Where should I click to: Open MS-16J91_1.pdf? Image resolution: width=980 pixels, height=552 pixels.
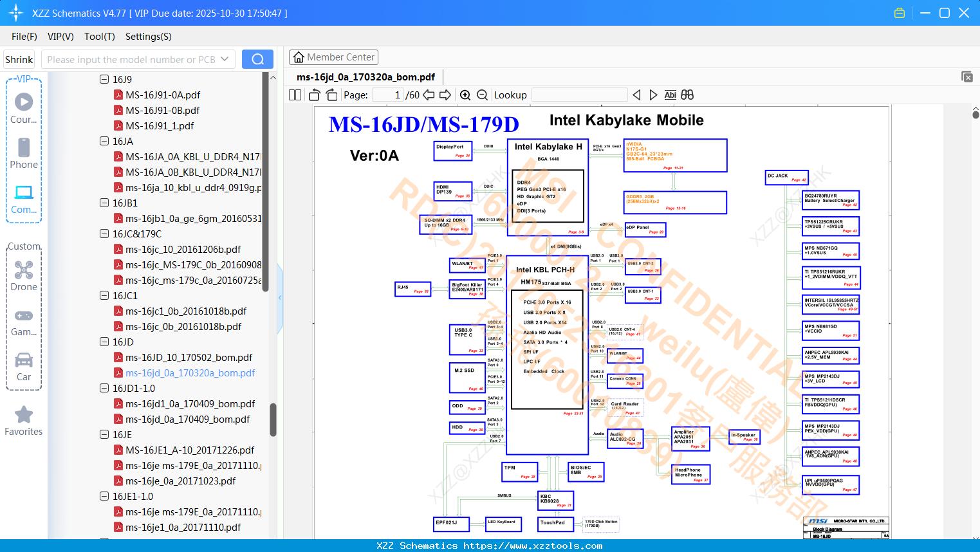160,125
